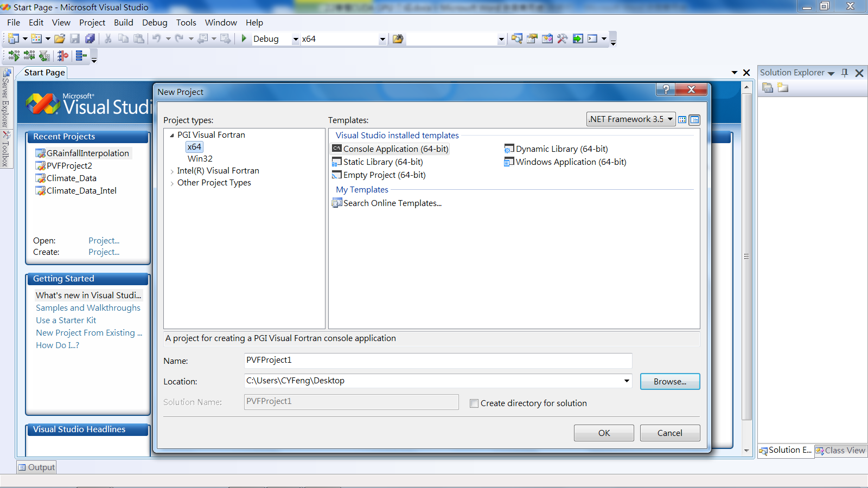The image size is (868, 488).
Task: Select the Start Page document tab
Action: pyautogui.click(x=44, y=73)
